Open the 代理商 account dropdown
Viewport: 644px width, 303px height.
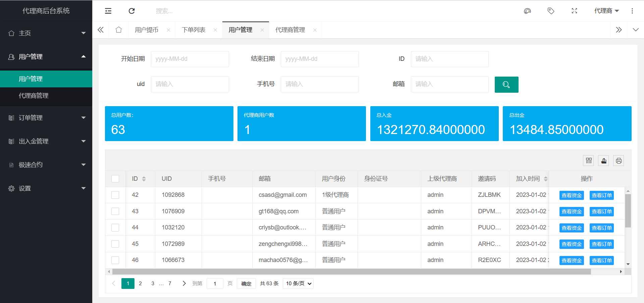[606, 11]
